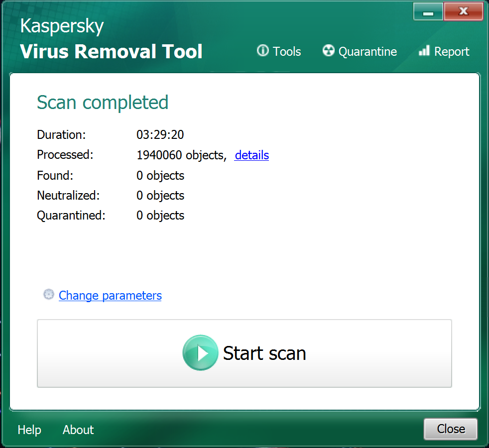Viewport: 489px width, 448px height.
Task: Open the Tools menu label
Action: (x=287, y=51)
